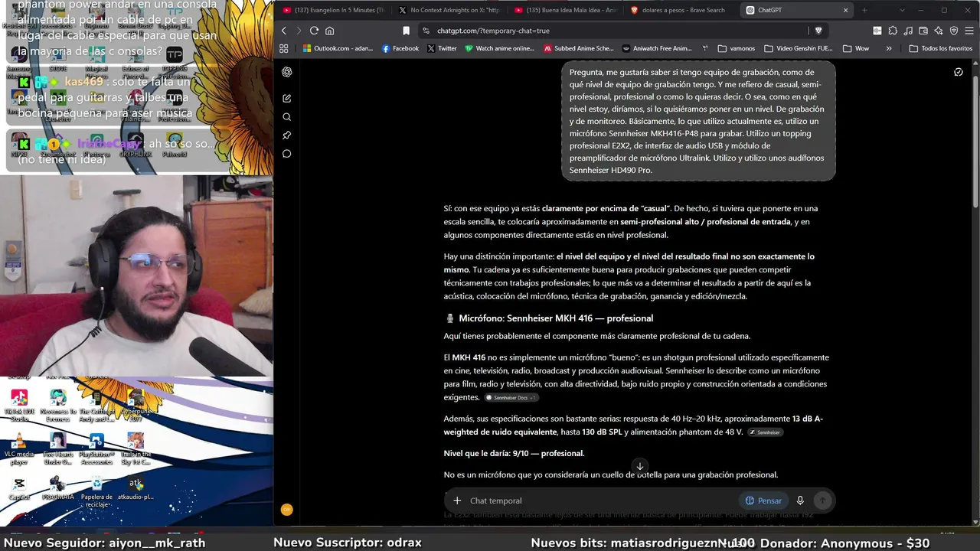This screenshot has height=551, width=980.
Task: Open the atkaudio-pl desktop icon
Action: pos(136,488)
